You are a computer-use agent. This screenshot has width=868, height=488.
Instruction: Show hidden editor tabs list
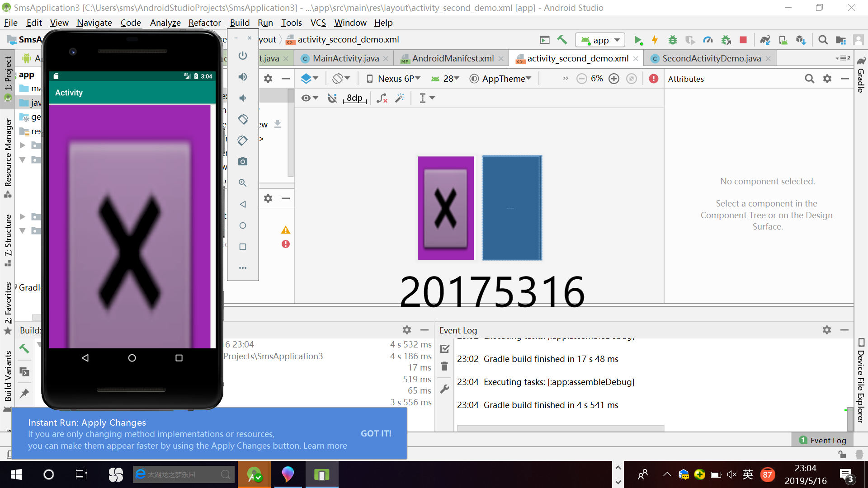[x=843, y=58]
